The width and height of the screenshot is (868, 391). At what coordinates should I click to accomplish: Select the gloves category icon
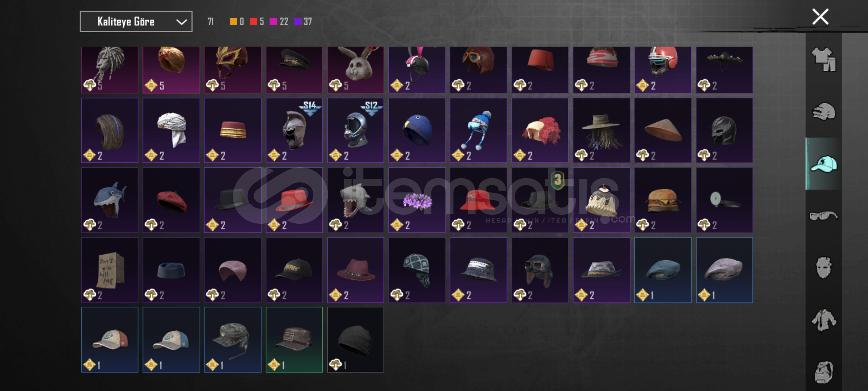click(824, 112)
